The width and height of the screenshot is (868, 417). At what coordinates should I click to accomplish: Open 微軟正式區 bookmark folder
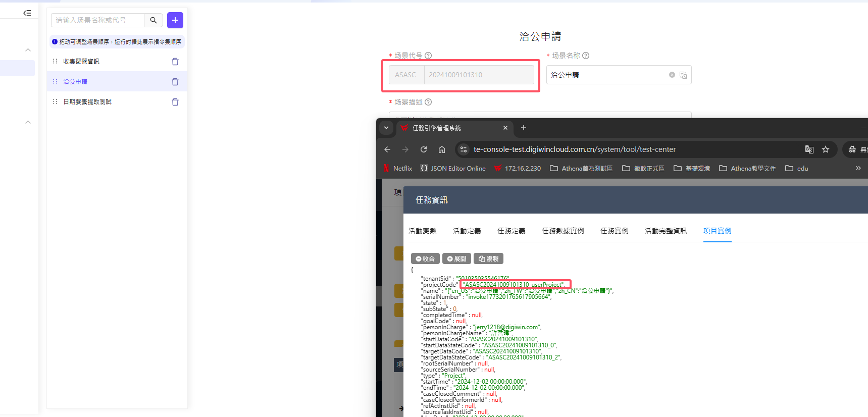[643, 168]
